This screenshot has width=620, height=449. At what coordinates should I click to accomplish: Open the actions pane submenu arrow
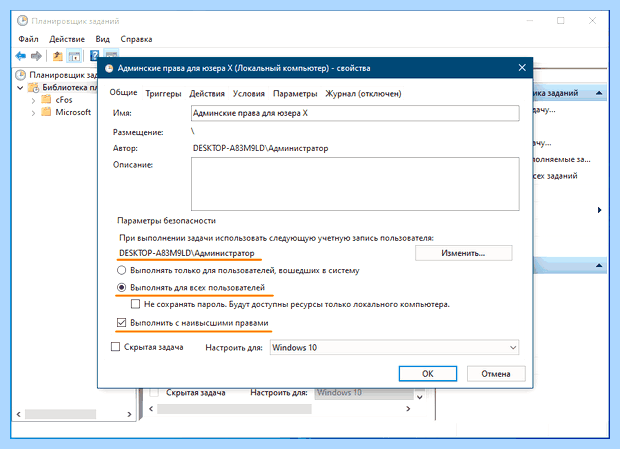click(599, 210)
